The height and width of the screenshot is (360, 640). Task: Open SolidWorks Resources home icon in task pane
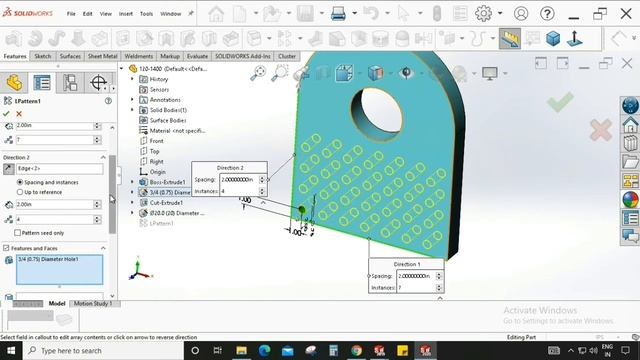click(630, 124)
